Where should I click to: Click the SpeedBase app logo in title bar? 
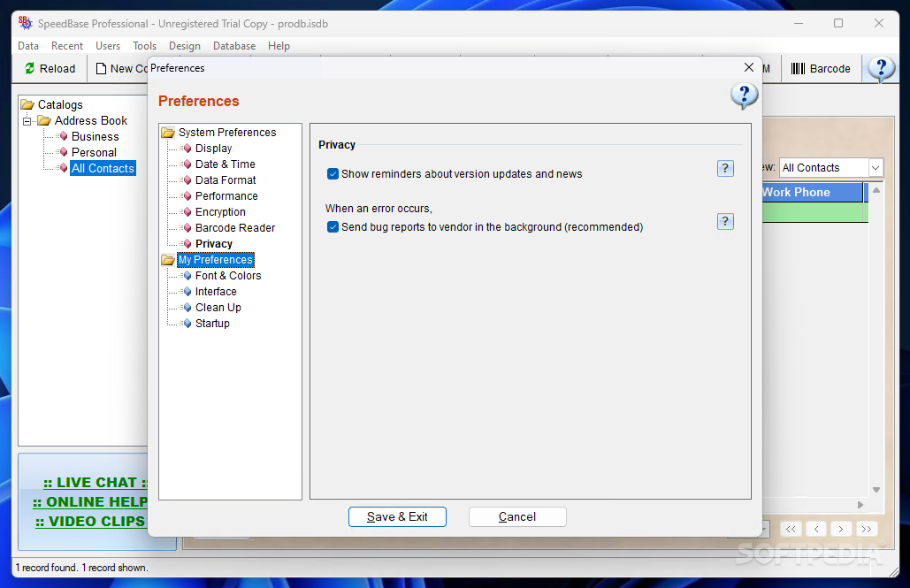(x=25, y=23)
